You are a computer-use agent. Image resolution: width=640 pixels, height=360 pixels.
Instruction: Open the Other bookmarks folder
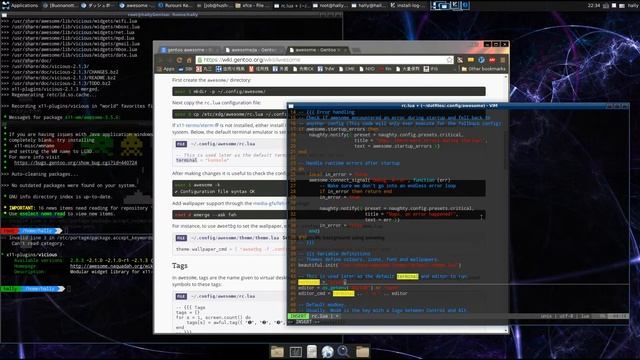(484, 69)
